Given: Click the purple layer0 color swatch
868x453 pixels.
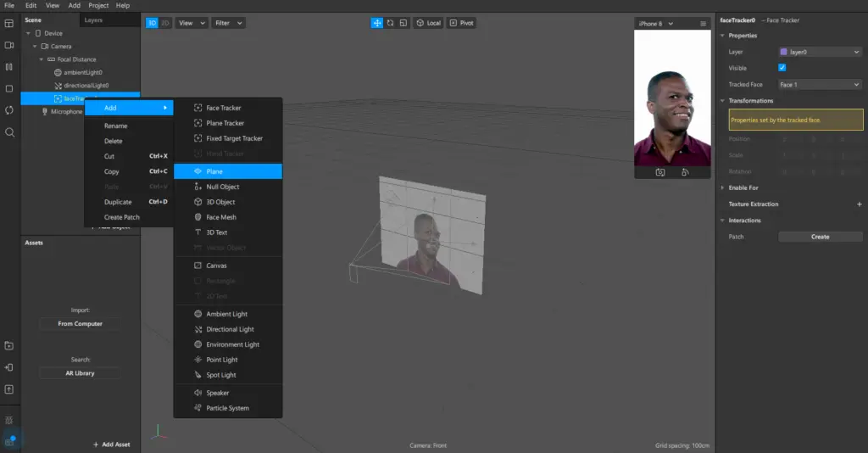Looking at the screenshot, I should point(783,52).
